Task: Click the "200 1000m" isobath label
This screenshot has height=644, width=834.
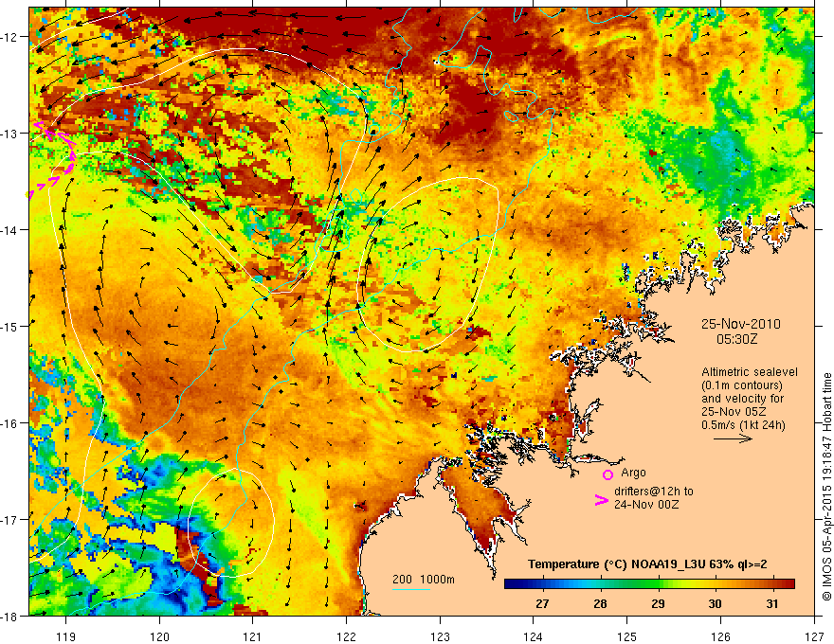Action: click(424, 580)
